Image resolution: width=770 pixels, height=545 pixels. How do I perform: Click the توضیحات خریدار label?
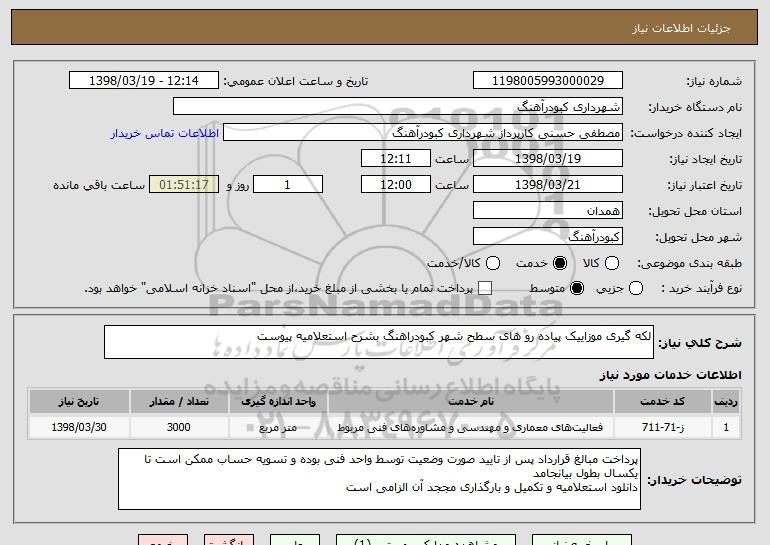tap(694, 480)
